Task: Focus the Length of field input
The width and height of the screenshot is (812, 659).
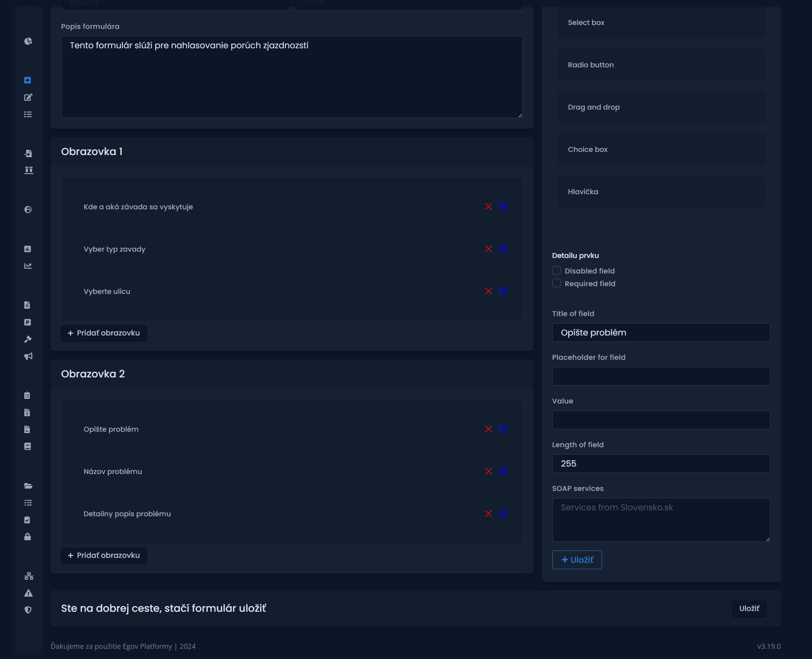Action: coord(661,463)
